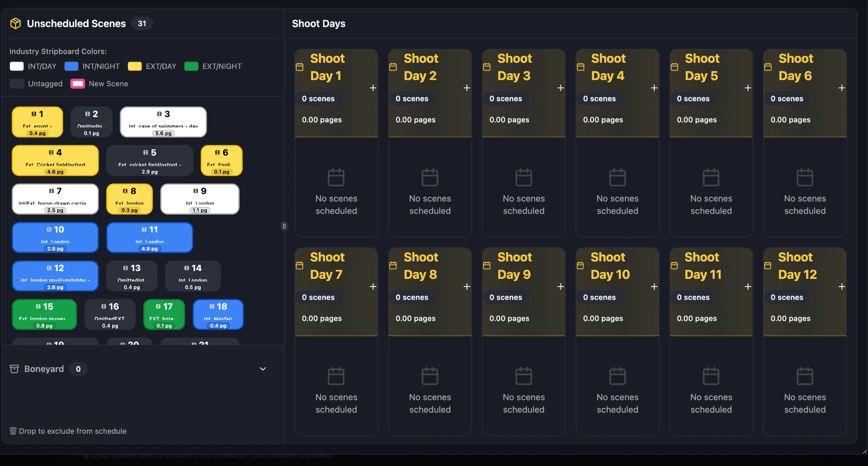868x466 pixels.
Task: Select scene 3 cave of swimmers card
Action: (x=163, y=122)
